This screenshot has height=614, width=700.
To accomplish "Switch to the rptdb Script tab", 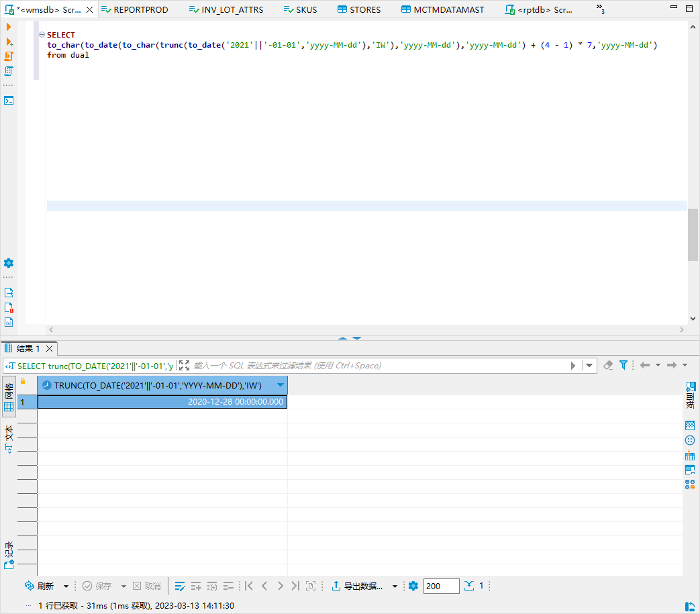I will click(539, 9).
